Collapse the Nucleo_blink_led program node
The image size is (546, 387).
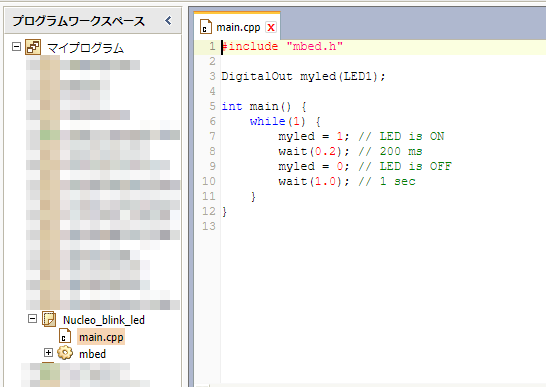(x=32, y=318)
